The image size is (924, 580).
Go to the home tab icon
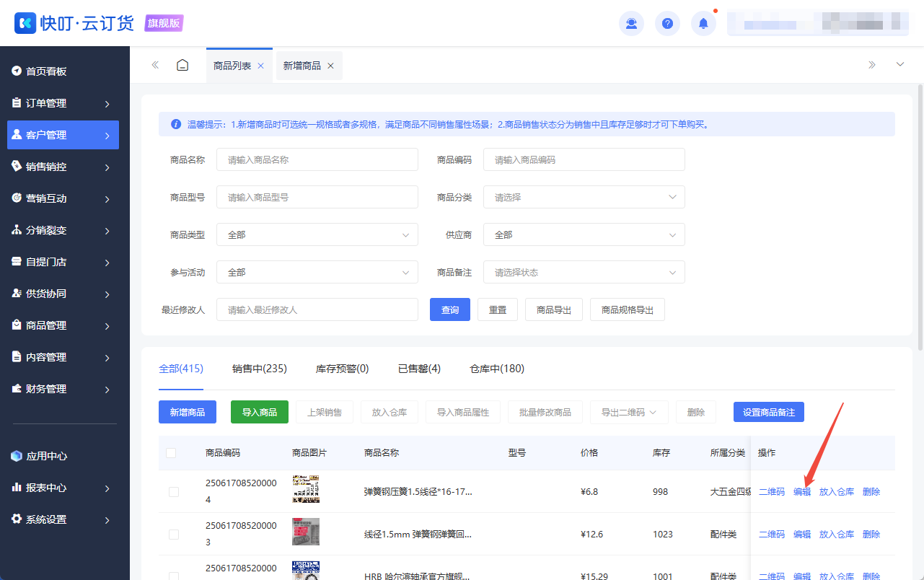pos(182,65)
